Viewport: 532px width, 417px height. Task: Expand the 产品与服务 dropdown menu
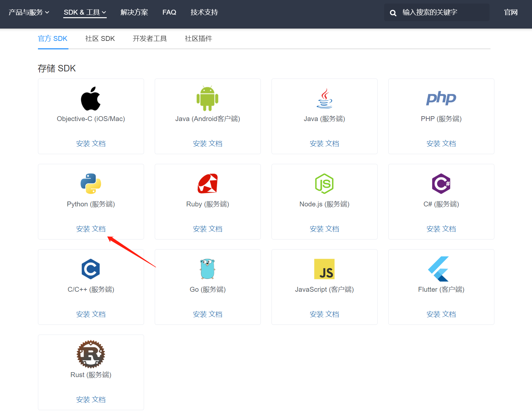[x=29, y=12]
